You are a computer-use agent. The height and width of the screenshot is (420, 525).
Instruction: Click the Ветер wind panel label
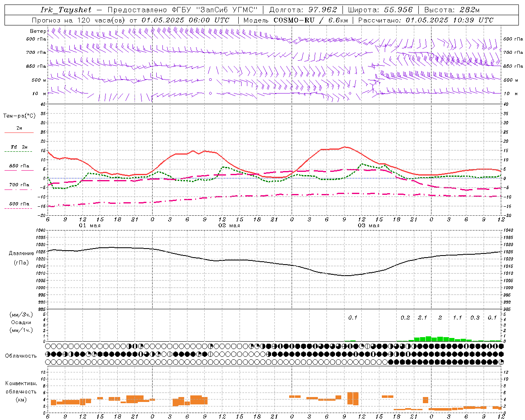click(x=38, y=31)
